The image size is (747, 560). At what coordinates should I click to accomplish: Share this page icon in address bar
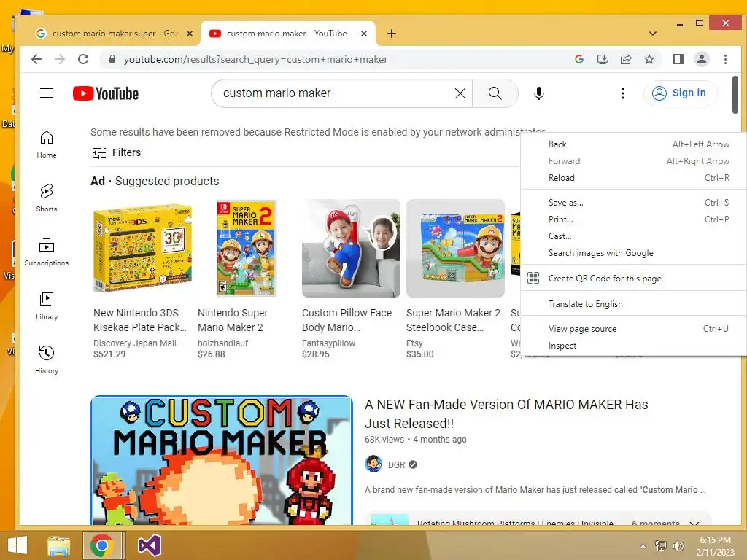[625, 59]
